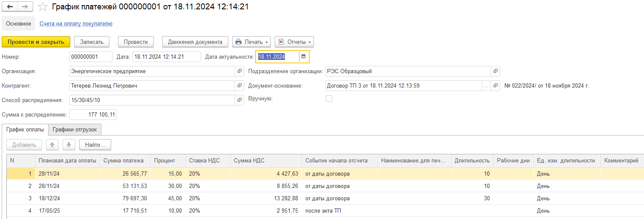
Task: Open calendar picker for Дата актуальности
Action: (x=303, y=57)
